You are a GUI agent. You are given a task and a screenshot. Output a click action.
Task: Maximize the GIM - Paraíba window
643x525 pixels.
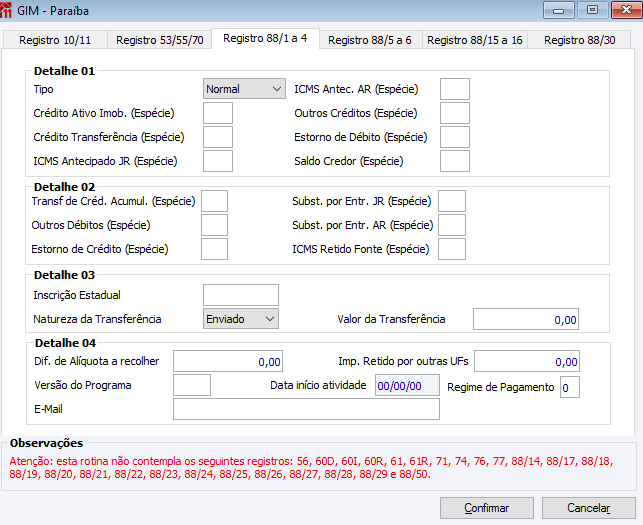pyautogui.click(x=592, y=10)
